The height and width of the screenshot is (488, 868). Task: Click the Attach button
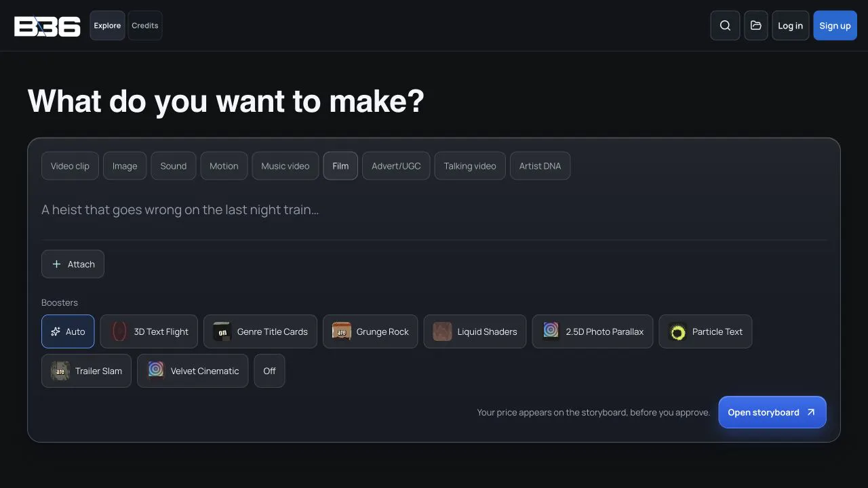[73, 264]
